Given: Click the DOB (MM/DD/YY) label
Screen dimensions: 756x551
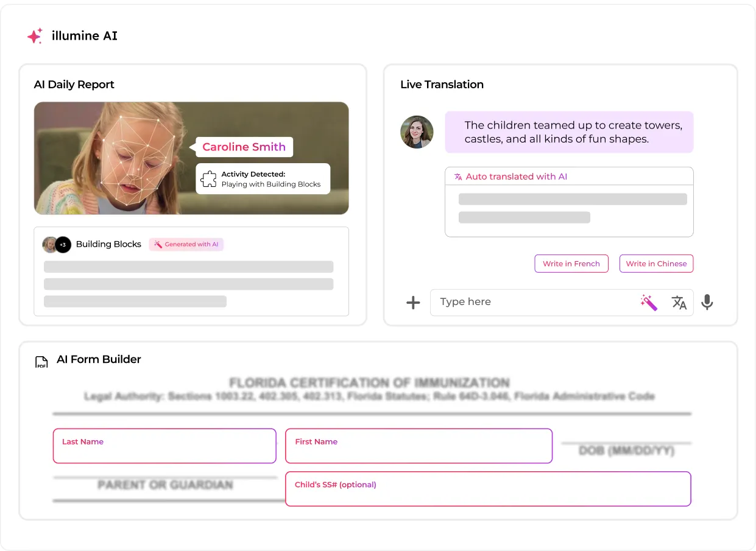Looking at the screenshot, I should click(626, 451).
